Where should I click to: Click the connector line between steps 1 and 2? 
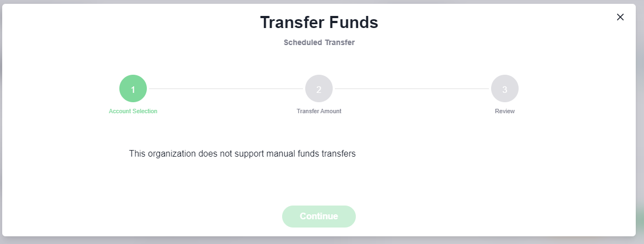226,88
